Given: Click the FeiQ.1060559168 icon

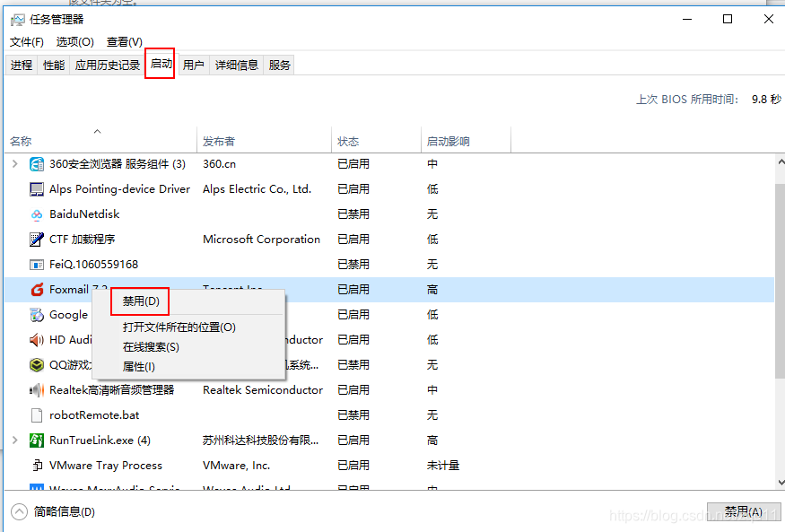Looking at the screenshot, I should (37, 265).
